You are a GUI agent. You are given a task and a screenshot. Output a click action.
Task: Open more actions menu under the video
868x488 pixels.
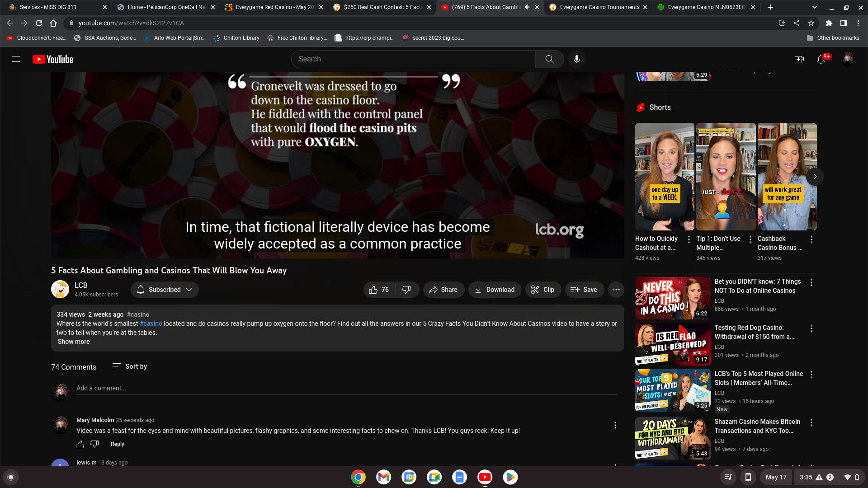point(616,290)
